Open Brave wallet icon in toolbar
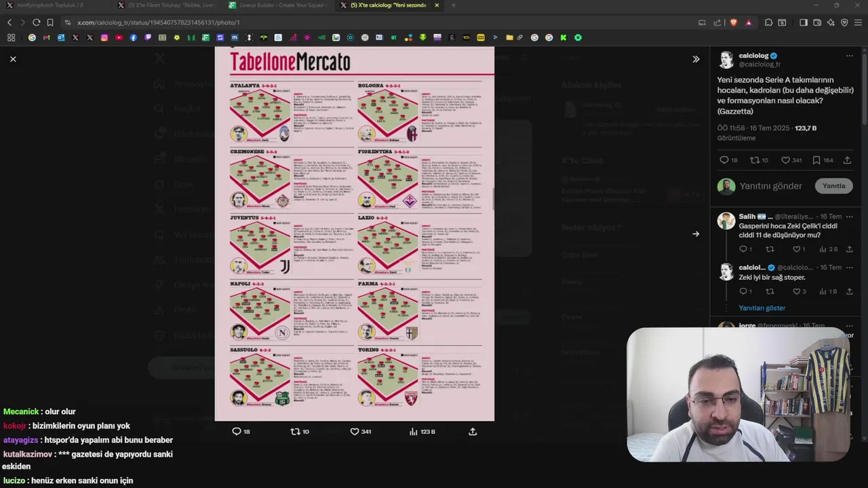 click(x=817, y=22)
